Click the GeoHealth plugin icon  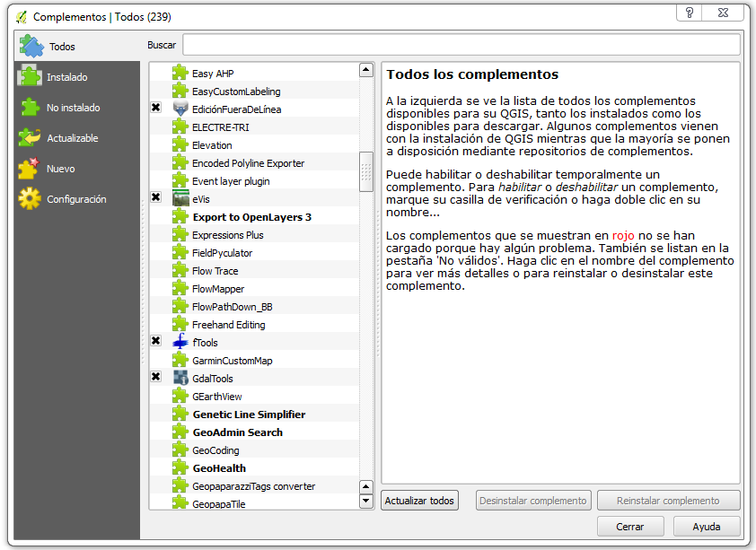click(x=180, y=467)
